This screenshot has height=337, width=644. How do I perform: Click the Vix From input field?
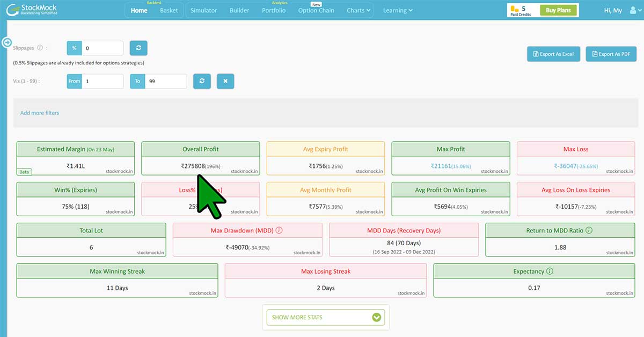(102, 81)
